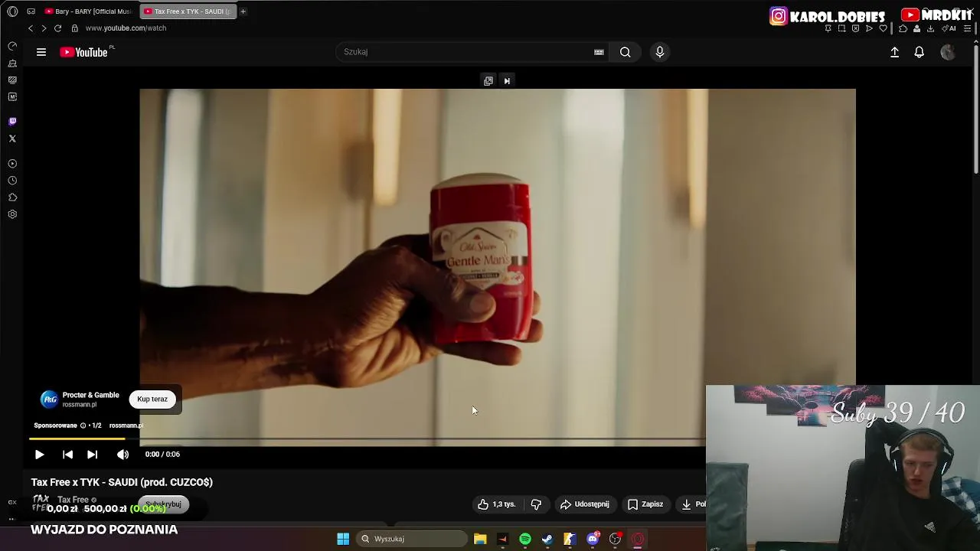Open Sponsorowane ad info icon
The height and width of the screenshot is (551, 980).
[83, 425]
